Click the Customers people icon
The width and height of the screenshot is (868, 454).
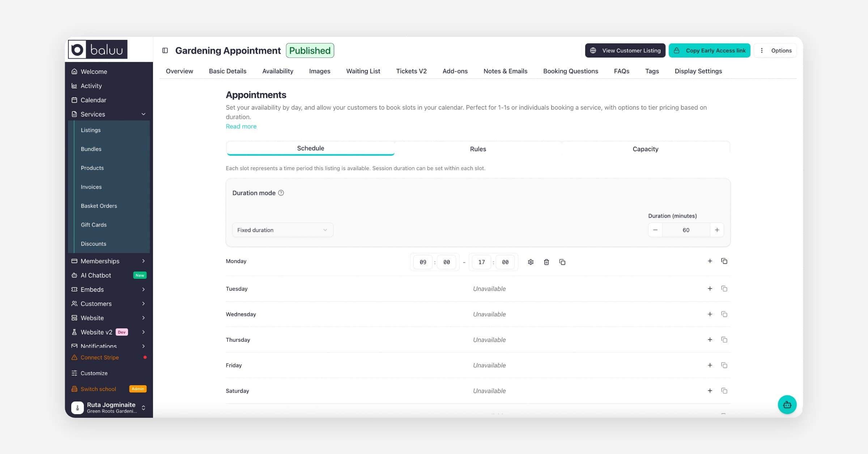click(74, 303)
